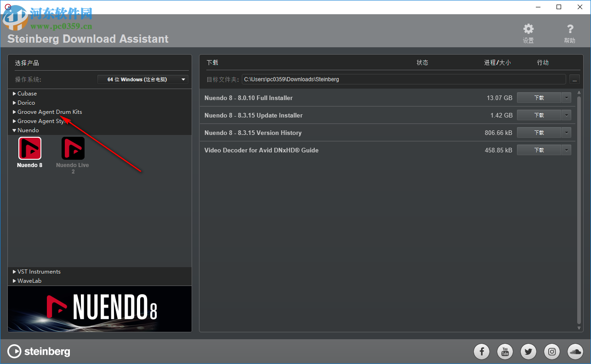Open the Instagram social icon
The height and width of the screenshot is (364, 591).
pyautogui.click(x=551, y=351)
